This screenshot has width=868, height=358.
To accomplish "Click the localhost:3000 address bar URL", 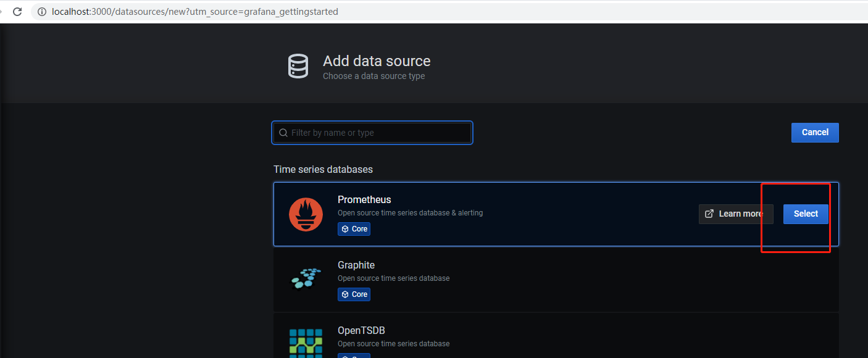I will (195, 12).
